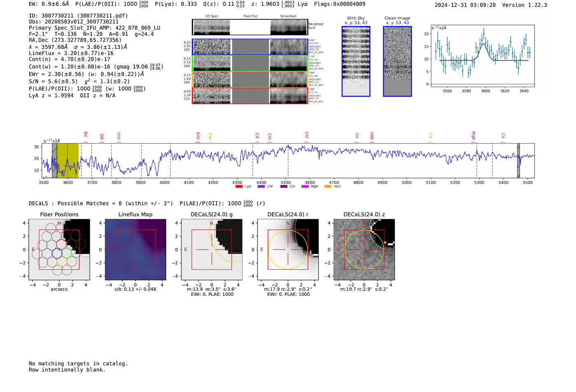Click the LineFlux = 3.20(±0.77)e-16 line
The image size is (576, 392).
(71, 53)
